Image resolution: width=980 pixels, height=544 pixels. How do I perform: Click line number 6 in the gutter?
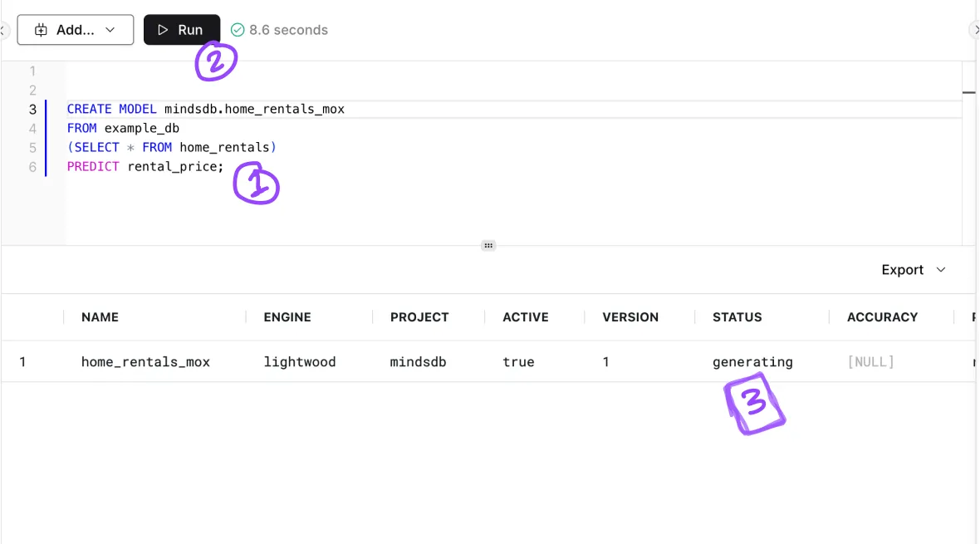(x=32, y=167)
